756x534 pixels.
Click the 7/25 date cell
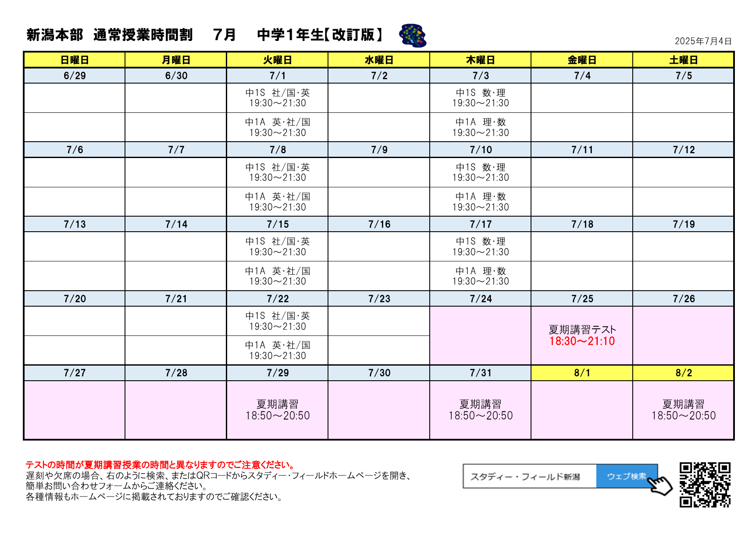(x=582, y=299)
